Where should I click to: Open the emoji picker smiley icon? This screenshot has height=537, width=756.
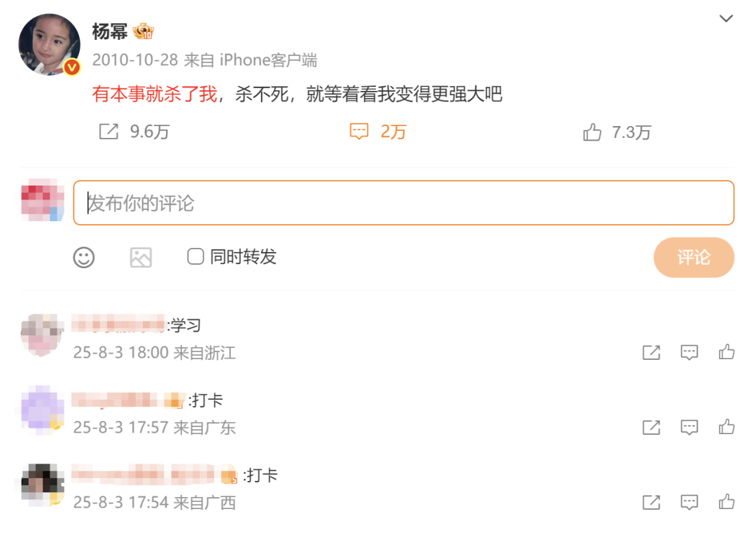coord(84,258)
